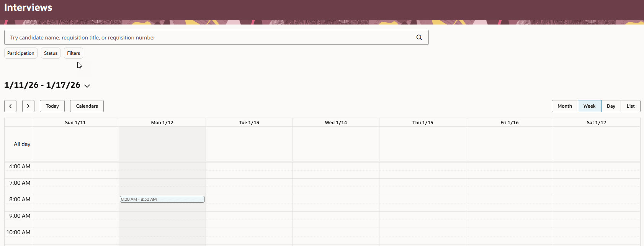Select the Mon 1/12 column header
The width and height of the screenshot is (644, 246).
[x=162, y=123]
